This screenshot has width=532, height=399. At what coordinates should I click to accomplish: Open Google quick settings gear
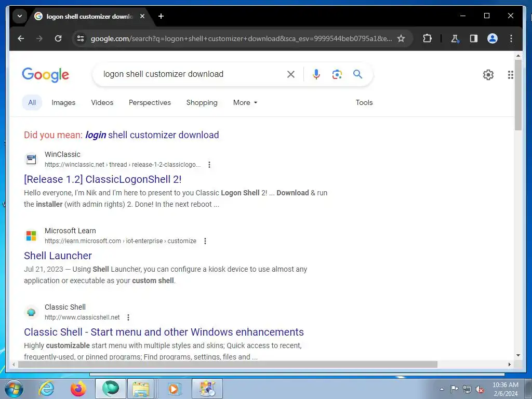(x=488, y=75)
